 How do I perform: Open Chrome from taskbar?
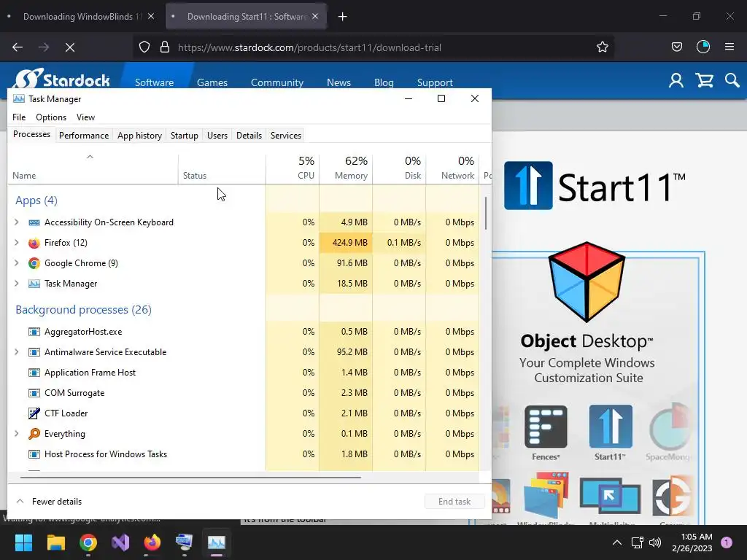tap(88, 542)
